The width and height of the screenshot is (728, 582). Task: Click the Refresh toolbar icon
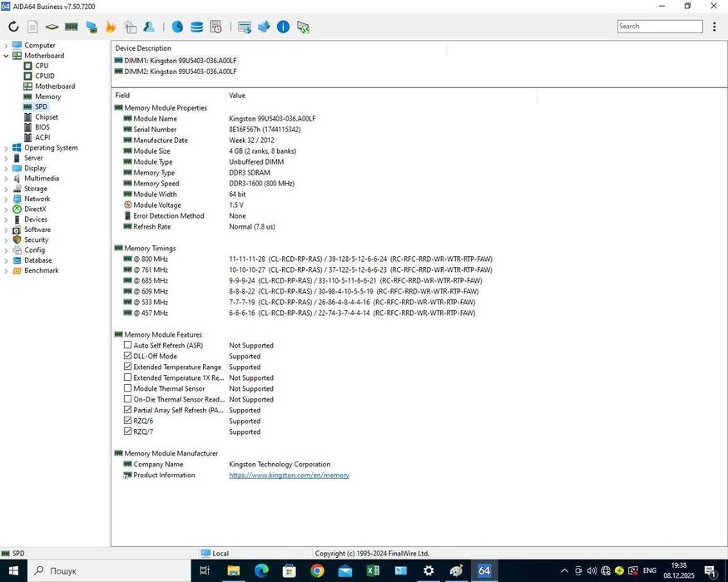13,27
